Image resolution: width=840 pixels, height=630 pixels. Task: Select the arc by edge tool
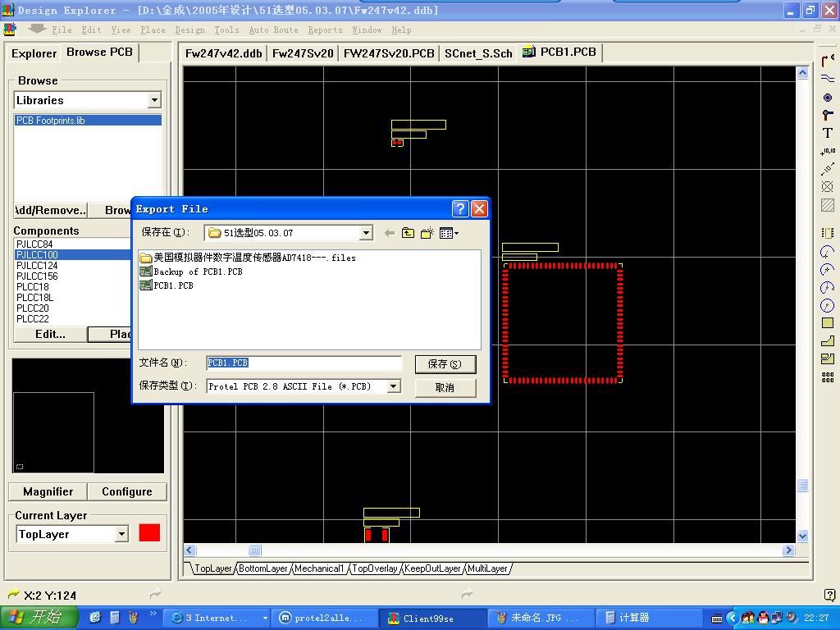click(x=828, y=252)
